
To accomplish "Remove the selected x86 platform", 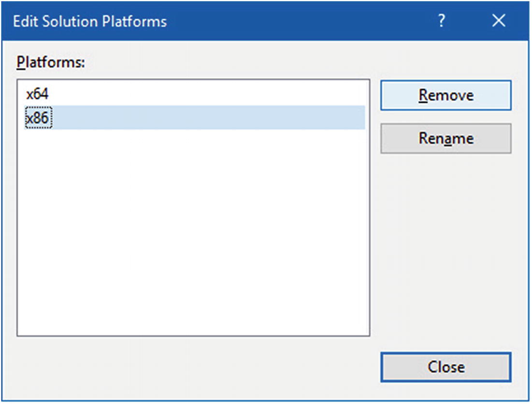I will click(446, 95).
